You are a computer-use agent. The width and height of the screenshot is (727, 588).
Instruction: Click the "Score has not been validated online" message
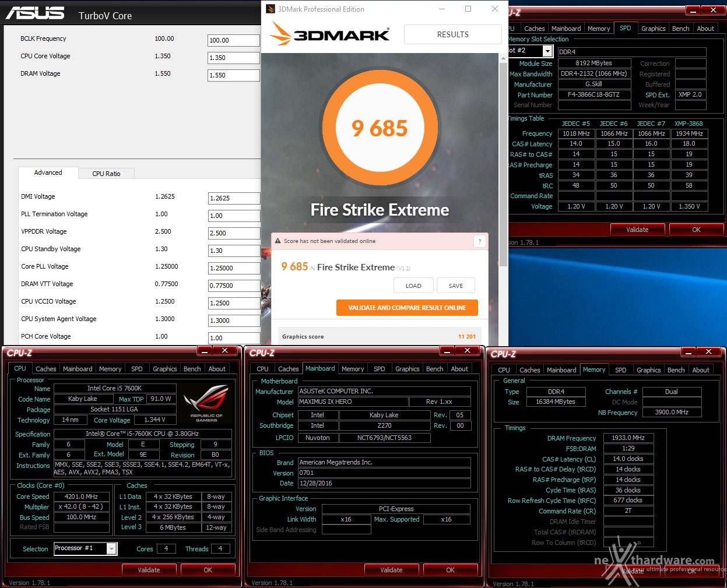(x=329, y=241)
